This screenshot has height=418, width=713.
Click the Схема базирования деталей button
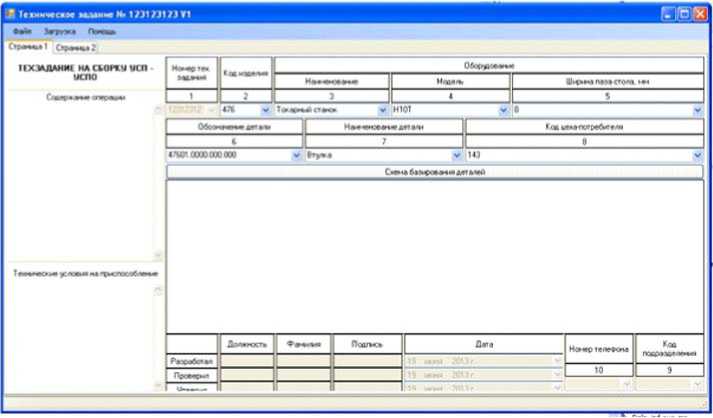click(435, 172)
